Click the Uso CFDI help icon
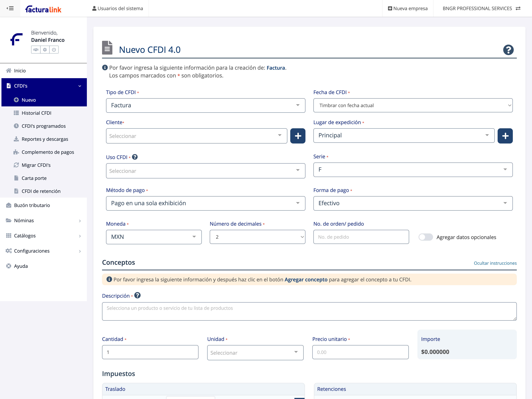 pos(135,157)
